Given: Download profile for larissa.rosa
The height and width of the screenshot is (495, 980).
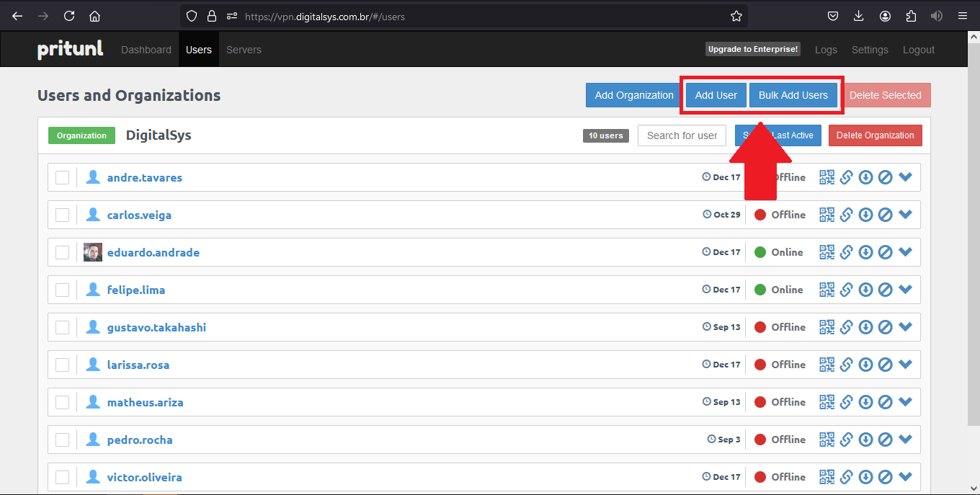Looking at the screenshot, I should pos(866,365).
